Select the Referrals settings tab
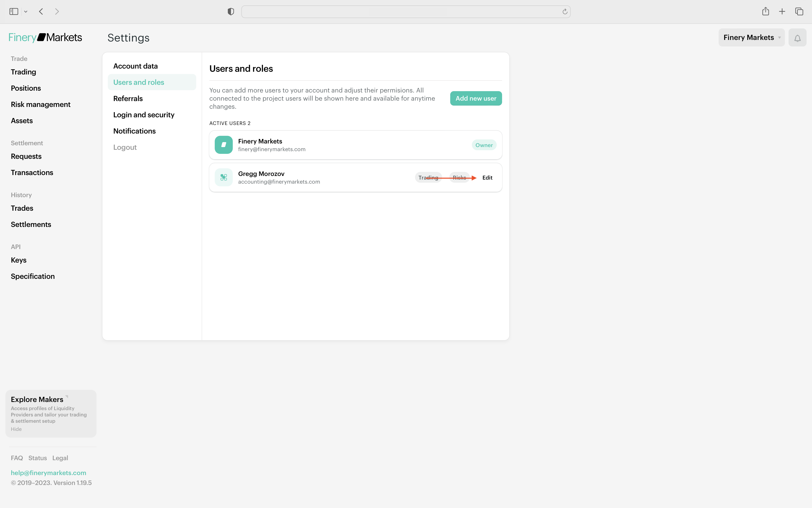Screen dimensions: 812x508 152,98
